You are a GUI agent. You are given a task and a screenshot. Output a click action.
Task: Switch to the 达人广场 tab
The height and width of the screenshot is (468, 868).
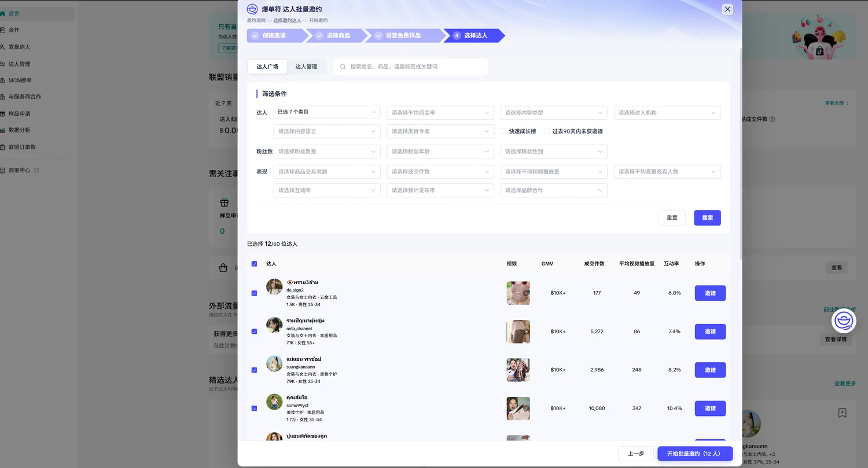tap(267, 67)
